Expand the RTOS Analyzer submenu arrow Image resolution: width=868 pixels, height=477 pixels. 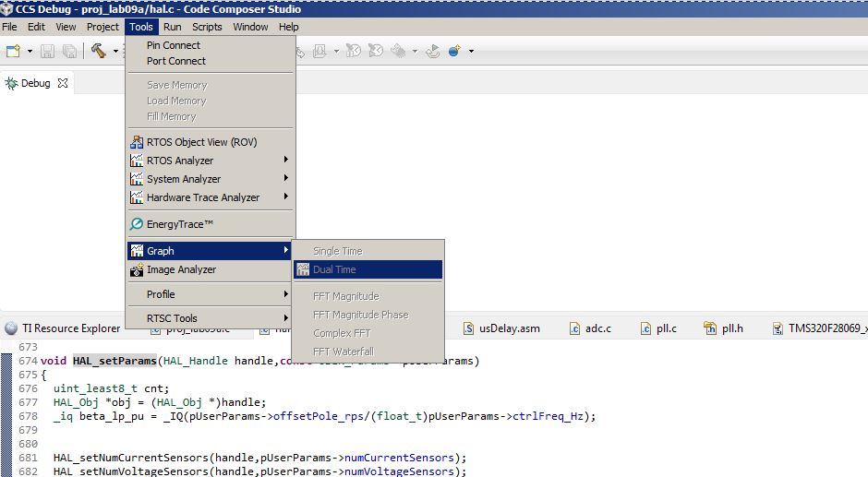click(285, 160)
